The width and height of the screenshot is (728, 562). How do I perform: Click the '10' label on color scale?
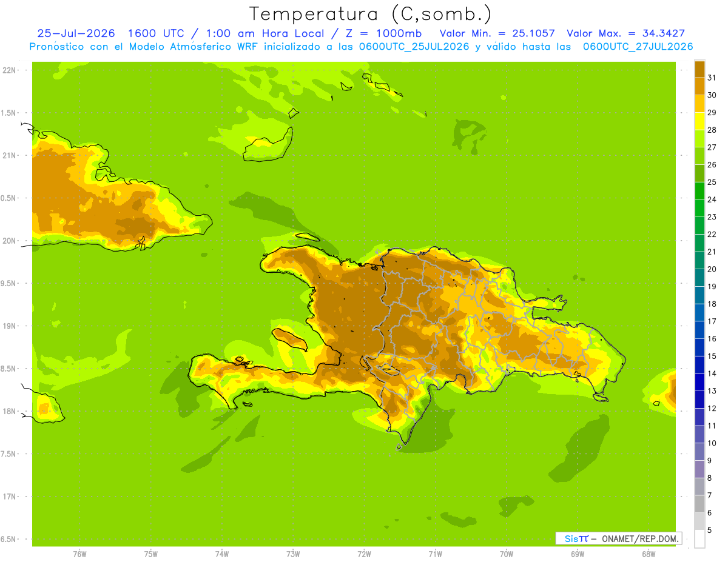point(712,443)
